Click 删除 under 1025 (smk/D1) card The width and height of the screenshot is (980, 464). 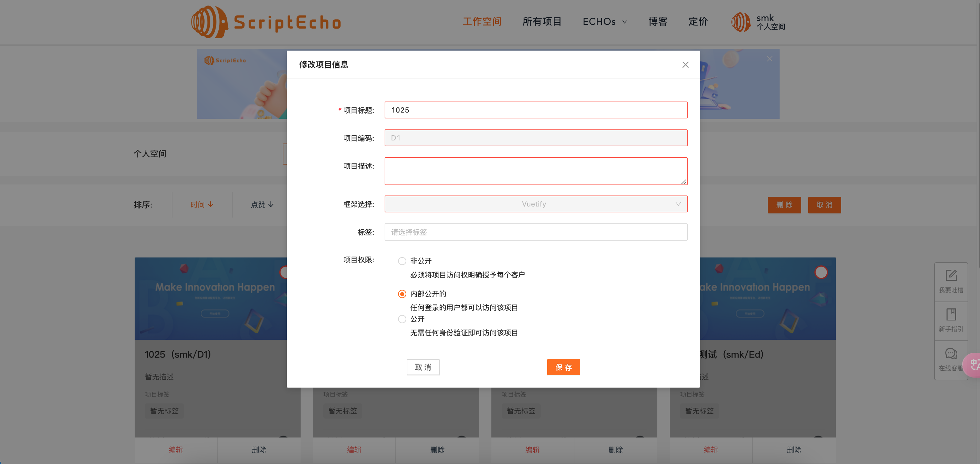(259, 450)
